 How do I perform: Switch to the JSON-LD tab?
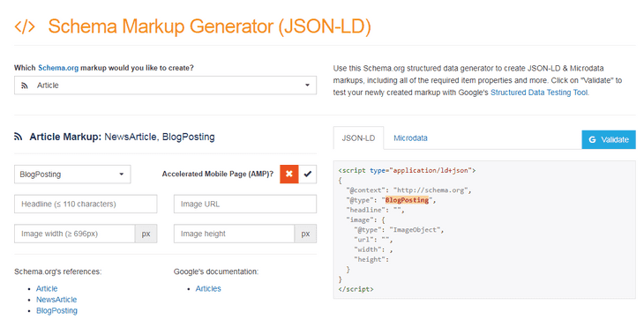[x=358, y=138]
